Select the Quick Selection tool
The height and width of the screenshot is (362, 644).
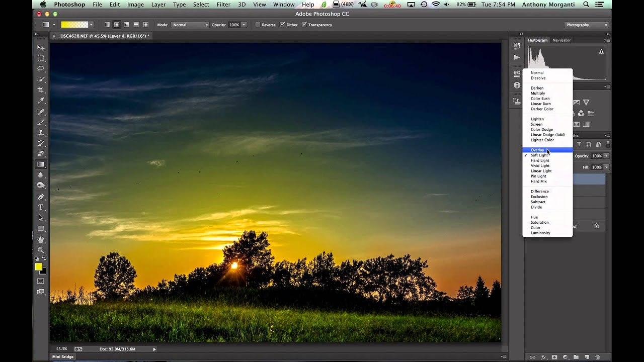41,79
